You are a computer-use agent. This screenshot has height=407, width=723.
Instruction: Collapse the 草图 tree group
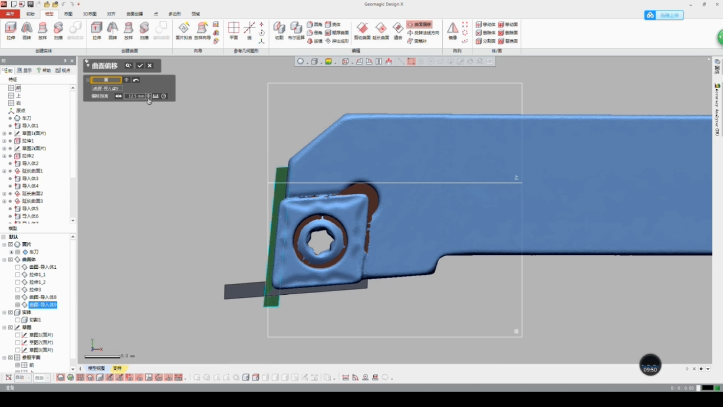(x=4, y=327)
